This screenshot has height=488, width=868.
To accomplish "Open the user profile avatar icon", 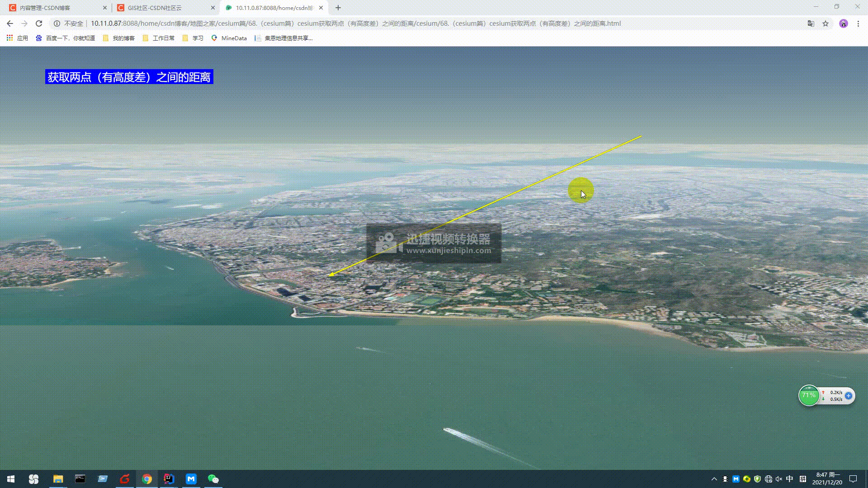I will [843, 23].
